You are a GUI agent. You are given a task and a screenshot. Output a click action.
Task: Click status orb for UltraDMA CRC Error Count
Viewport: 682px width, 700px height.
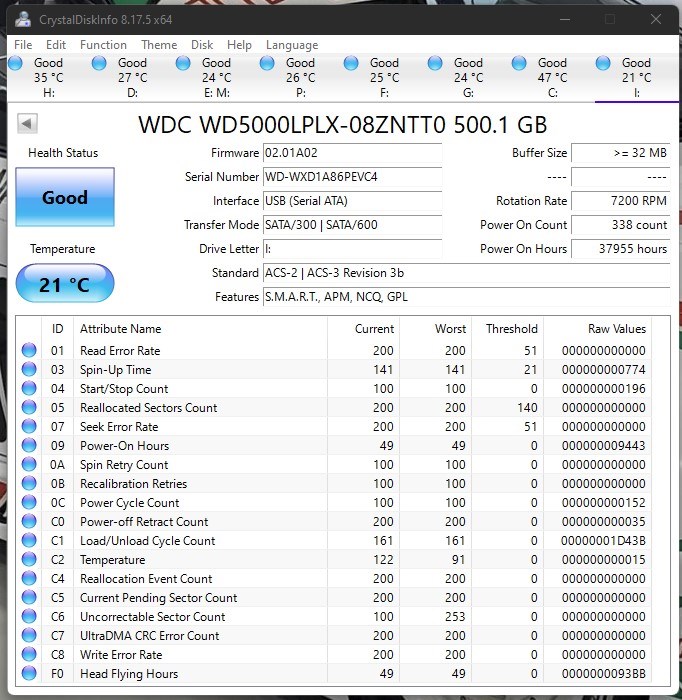(x=29, y=635)
